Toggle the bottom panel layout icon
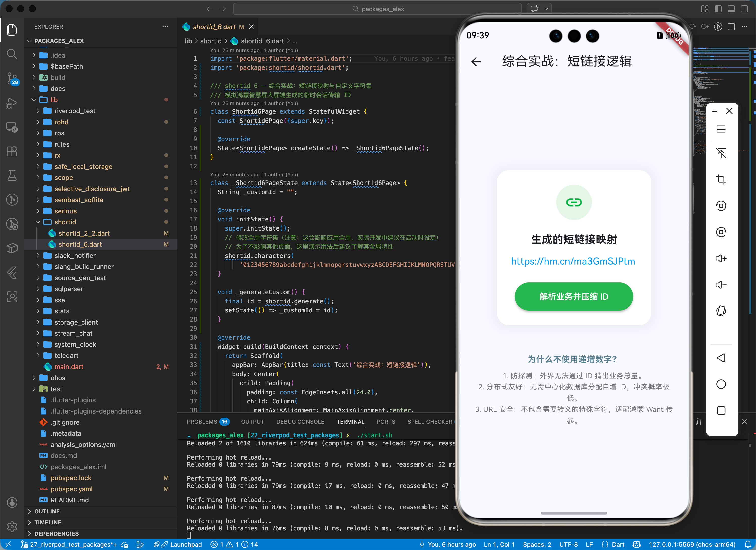This screenshot has width=756, height=550. pos(731,9)
